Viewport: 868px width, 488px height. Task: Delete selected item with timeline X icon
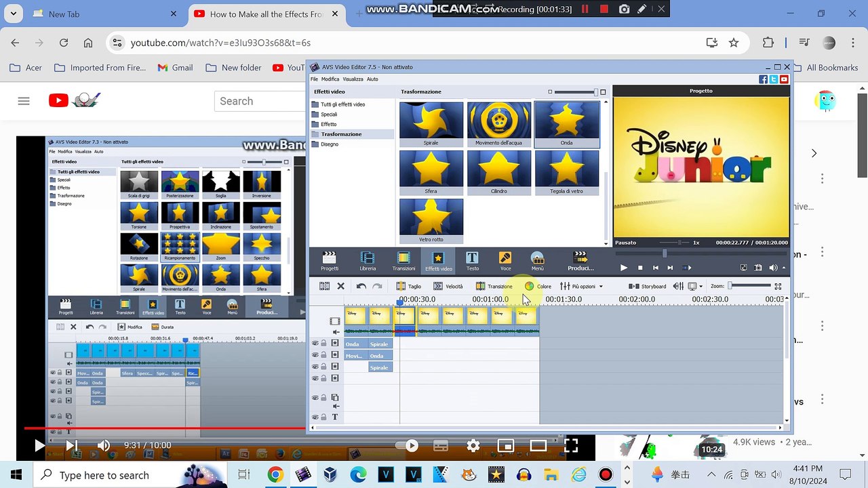[341, 286]
